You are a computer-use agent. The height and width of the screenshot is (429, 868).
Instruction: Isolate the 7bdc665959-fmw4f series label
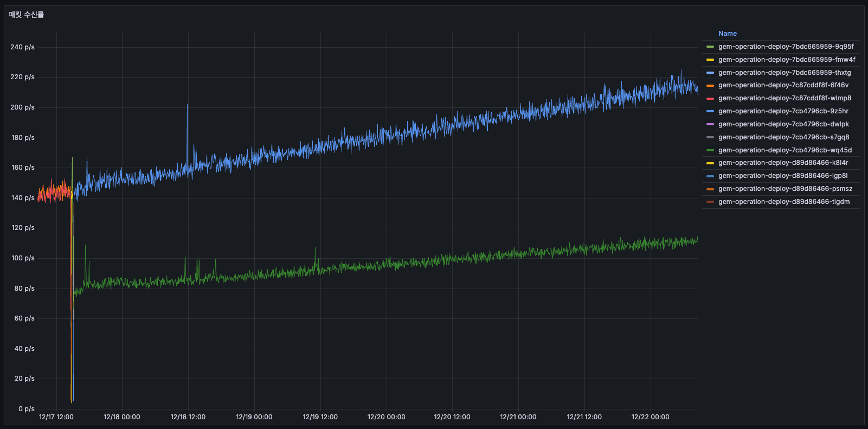(786, 60)
